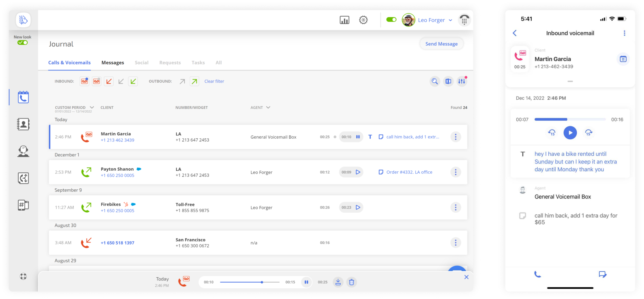
Task: Open the search in the journal toolbar
Action: 435,81
